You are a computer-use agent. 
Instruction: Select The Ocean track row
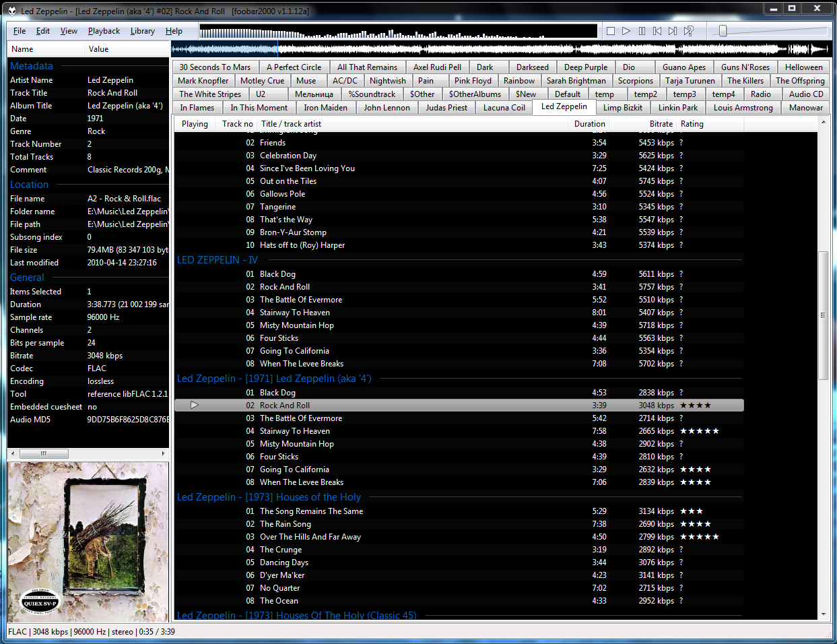click(459, 601)
